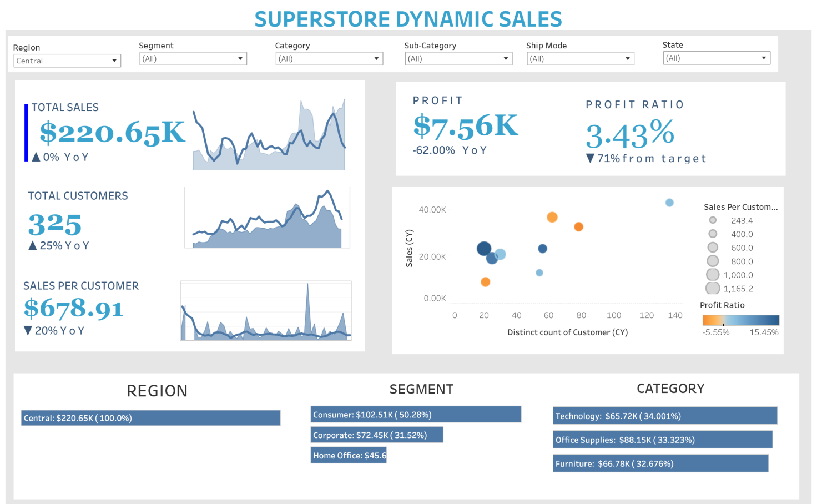Image resolution: width=817 pixels, height=504 pixels.
Task: Open the Ship Mode filter dropdown
Action: pos(581,58)
